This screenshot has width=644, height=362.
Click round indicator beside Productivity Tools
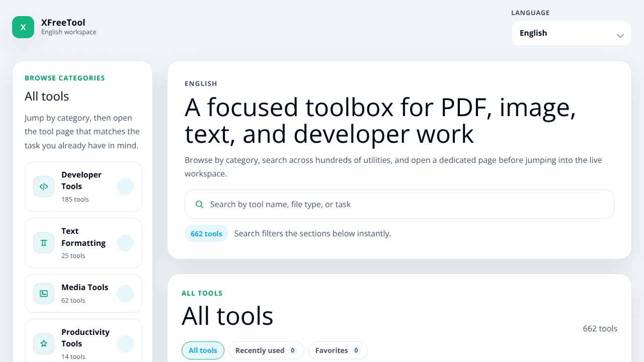click(125, 344)
